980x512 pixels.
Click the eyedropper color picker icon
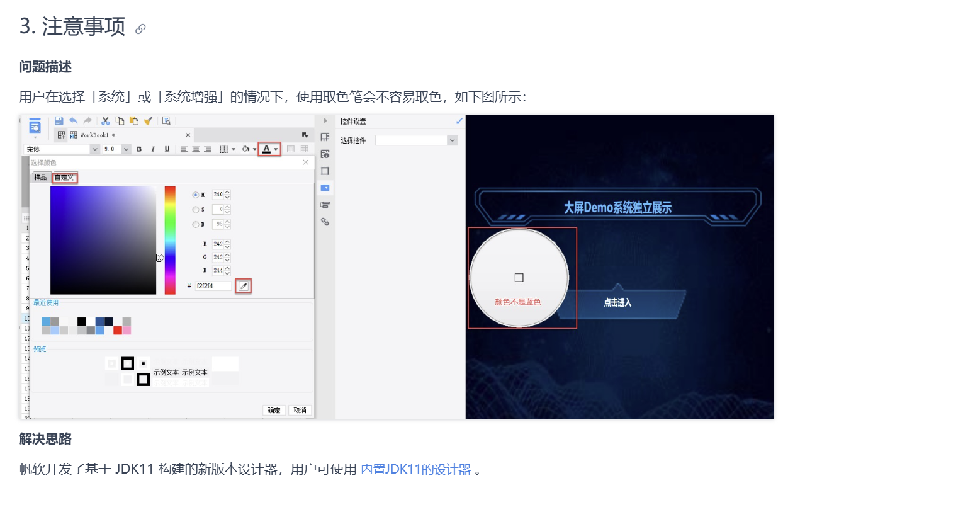point(243,286)
